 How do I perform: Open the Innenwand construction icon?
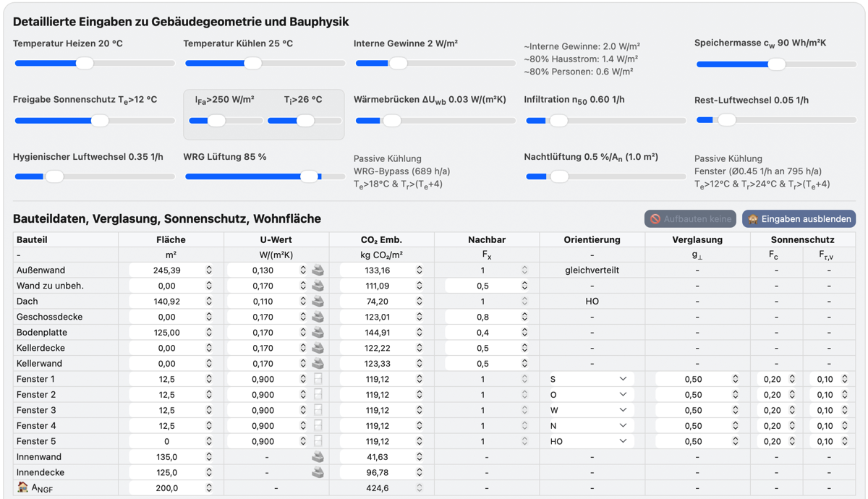pos(318,457)
